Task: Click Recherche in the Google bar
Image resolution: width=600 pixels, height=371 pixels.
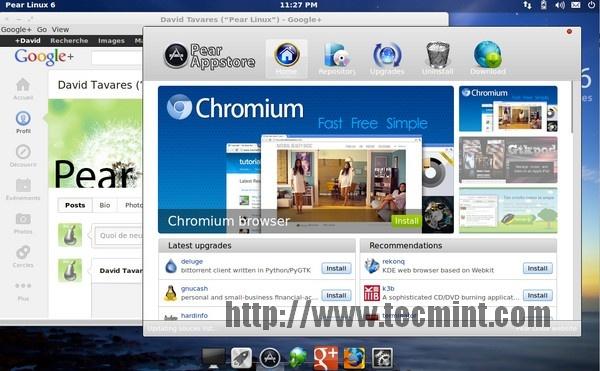Action: 69,41
